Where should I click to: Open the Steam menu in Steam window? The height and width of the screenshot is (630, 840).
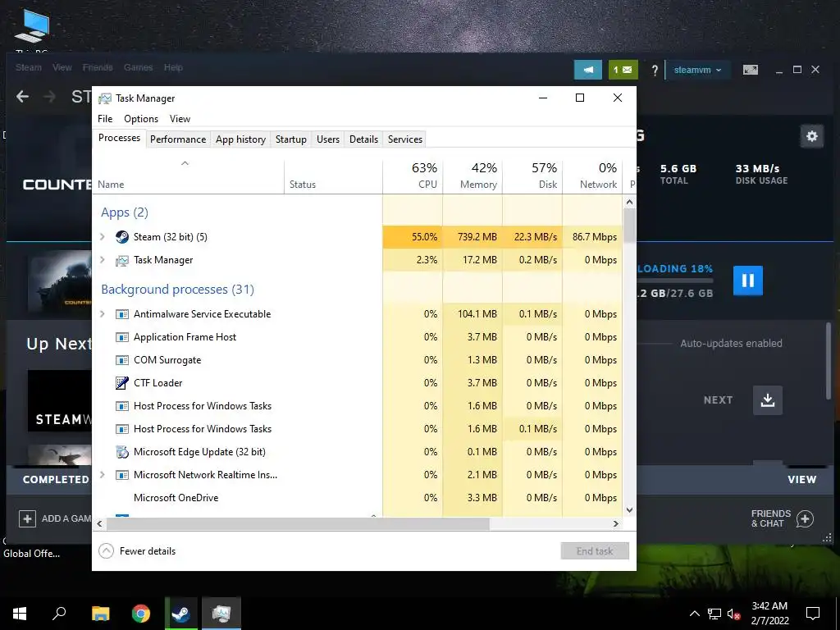(29, 67)
